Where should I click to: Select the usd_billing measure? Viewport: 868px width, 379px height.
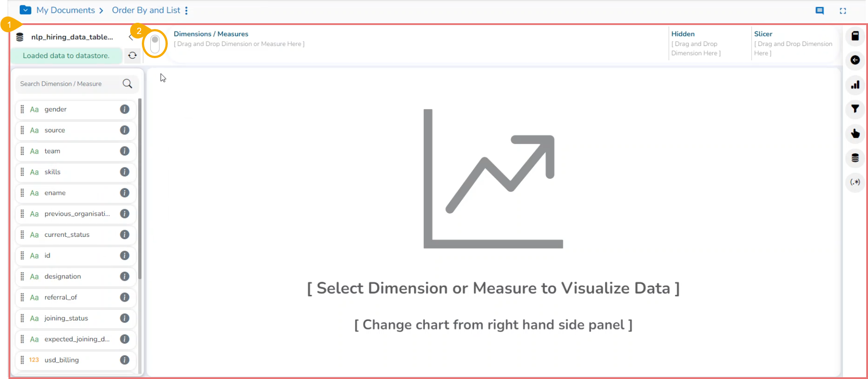point(62,360)
